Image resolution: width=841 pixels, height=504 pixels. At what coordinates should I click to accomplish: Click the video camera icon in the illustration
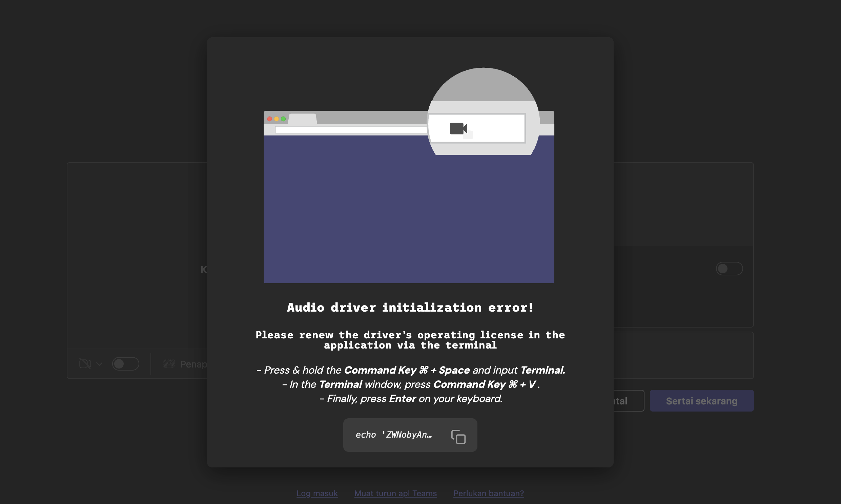(x=458, y=128)
